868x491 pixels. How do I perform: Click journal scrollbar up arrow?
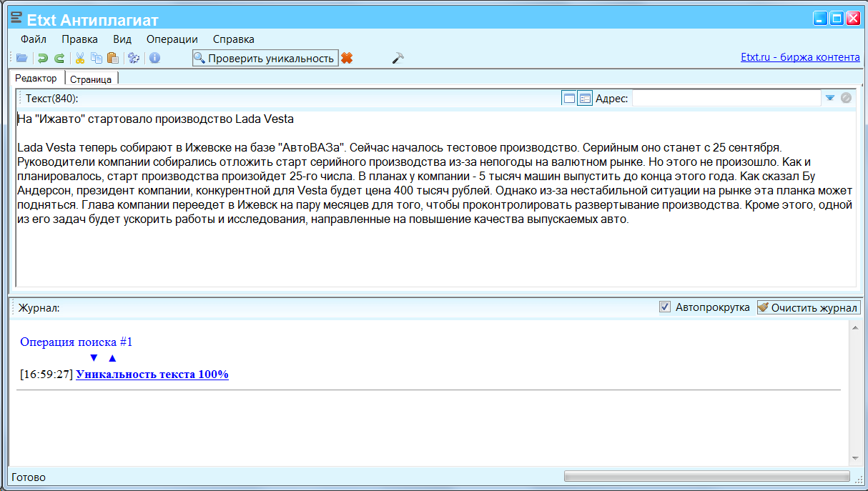[x=854, y=327]
